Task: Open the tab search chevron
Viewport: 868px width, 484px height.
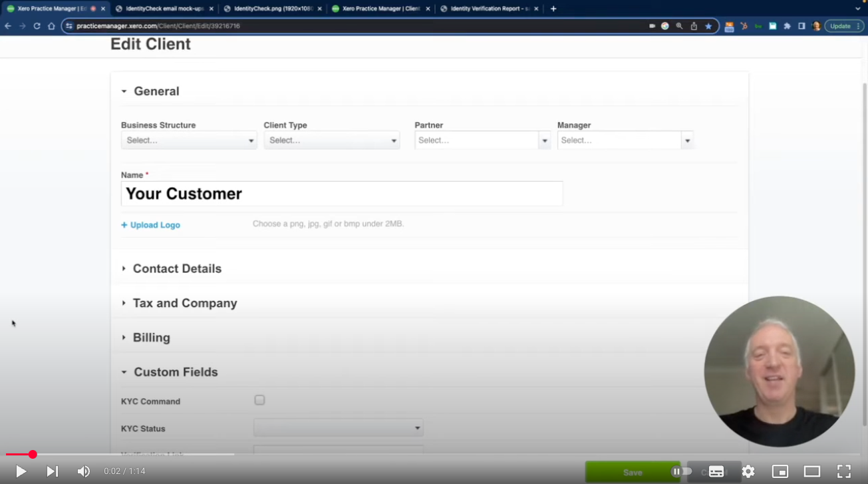Action: pos(858,9)
